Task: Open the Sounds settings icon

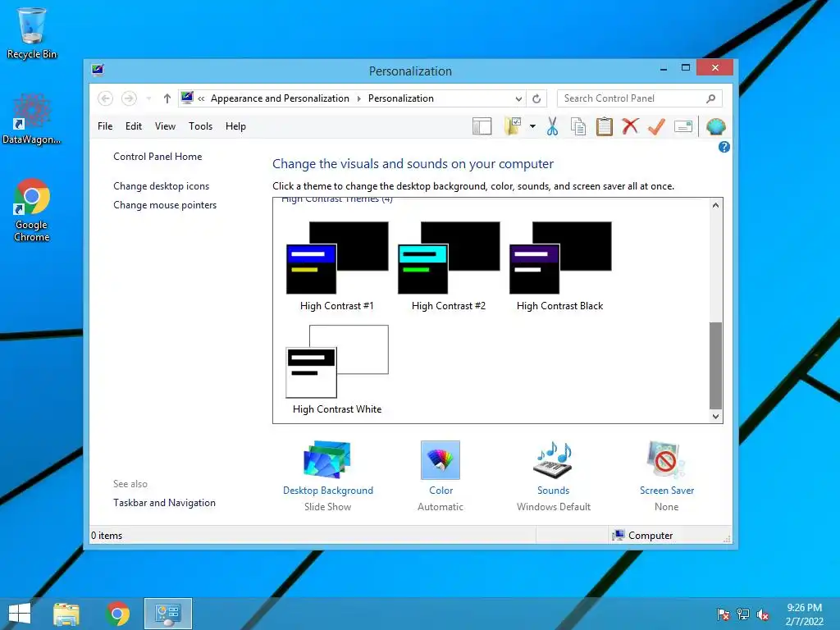Action: click(x=554, y=459)
